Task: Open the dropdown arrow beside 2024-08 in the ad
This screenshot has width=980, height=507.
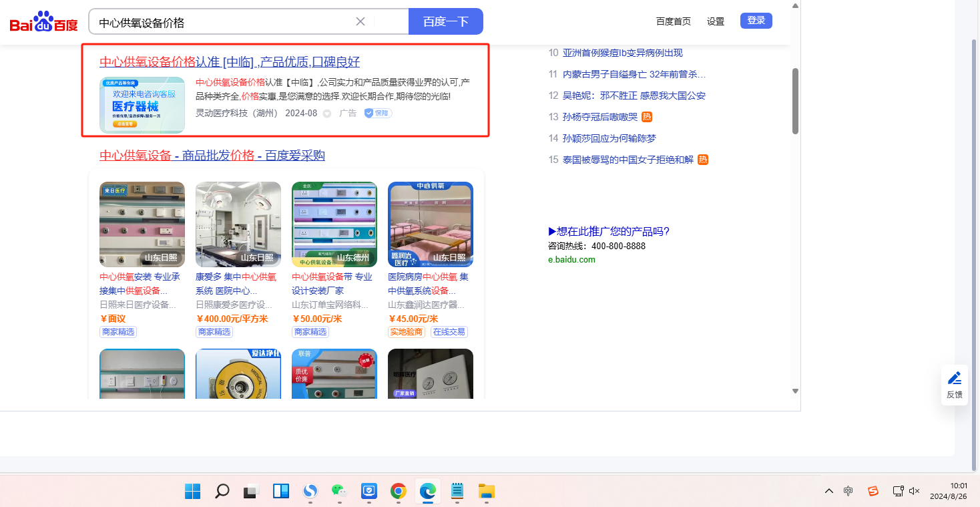Action: coord(327,114)
